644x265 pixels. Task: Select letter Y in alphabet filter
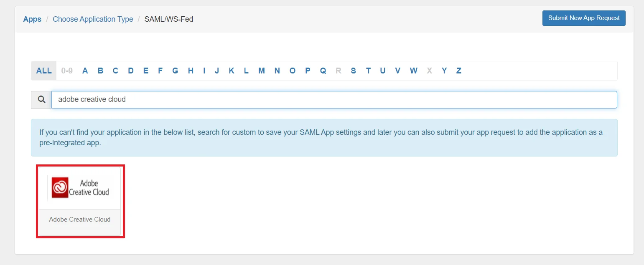point(444,71)
